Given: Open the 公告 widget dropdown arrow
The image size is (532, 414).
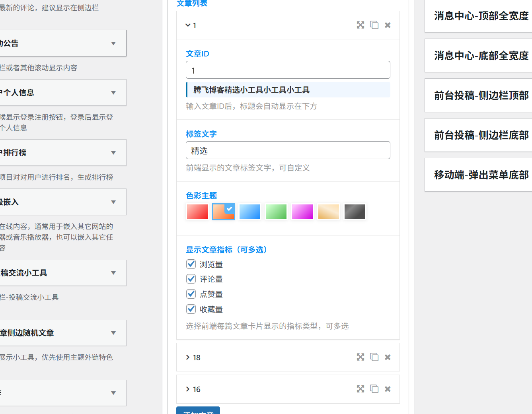Looking at the screenshot, I should point(113,43).
